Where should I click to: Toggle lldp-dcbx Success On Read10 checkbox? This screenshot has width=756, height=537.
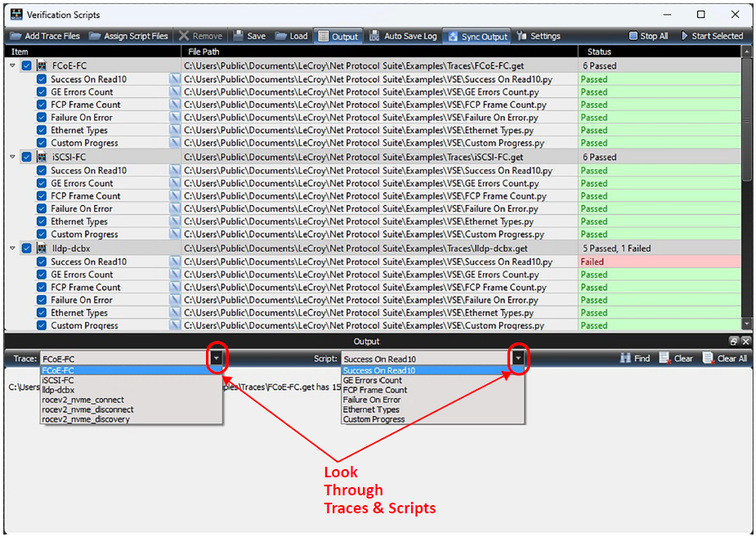(42, 262)
